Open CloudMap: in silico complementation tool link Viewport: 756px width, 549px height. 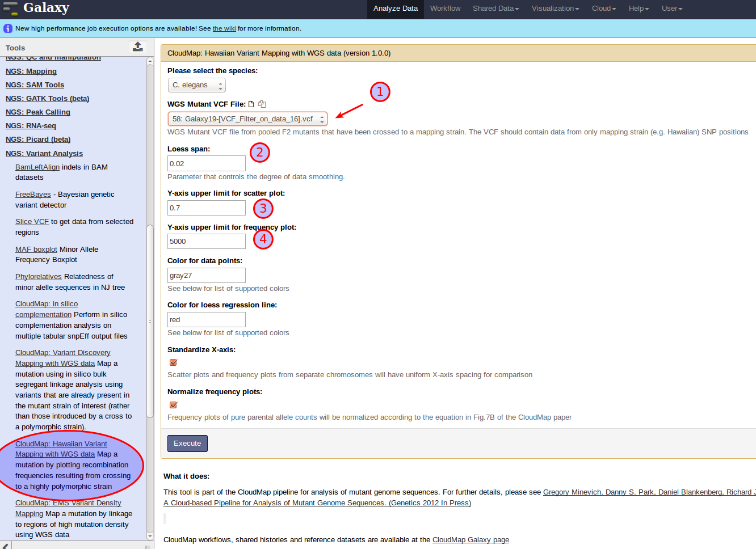click(x=47, y=309)
